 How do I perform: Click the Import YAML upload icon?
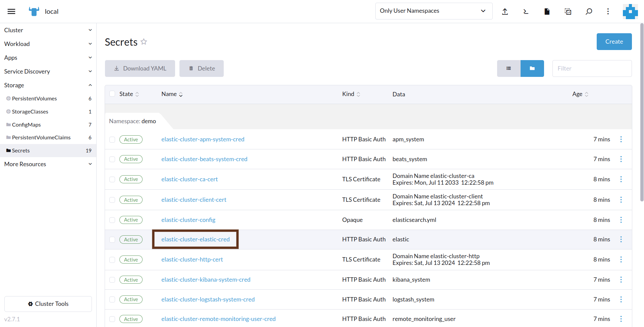tap(505, 11)
